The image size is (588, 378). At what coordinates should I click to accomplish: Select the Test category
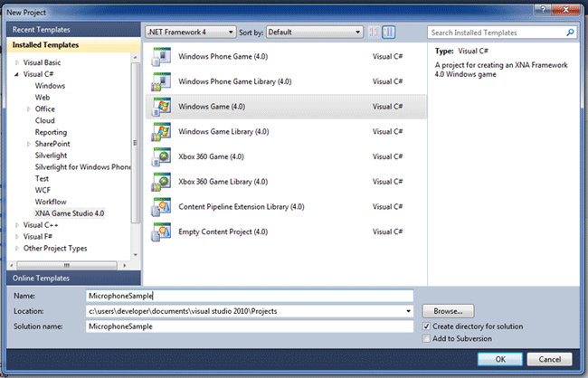(x=42, y=179)
